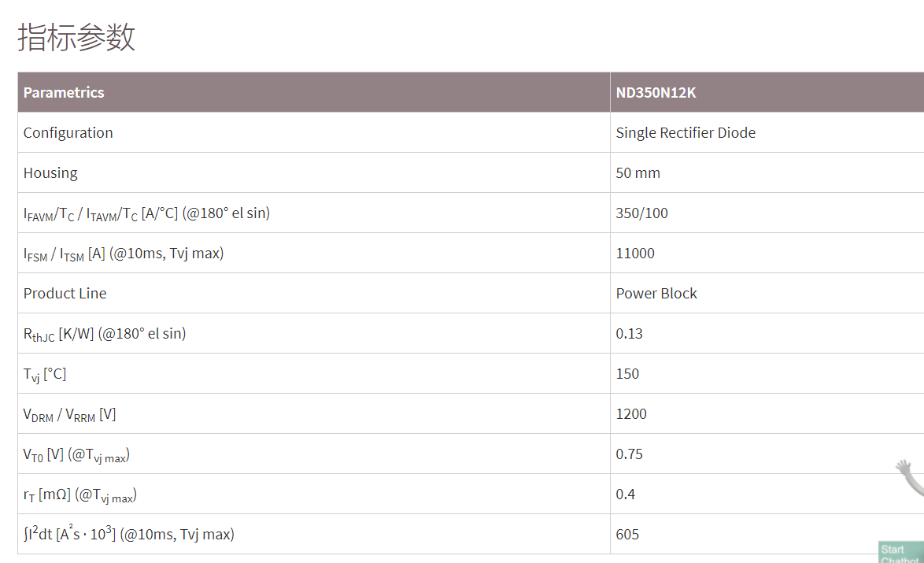Click the waving hand chatbot mascot icon
The width and height of the screenshot is (924, 563).
(x=911, y=479)
